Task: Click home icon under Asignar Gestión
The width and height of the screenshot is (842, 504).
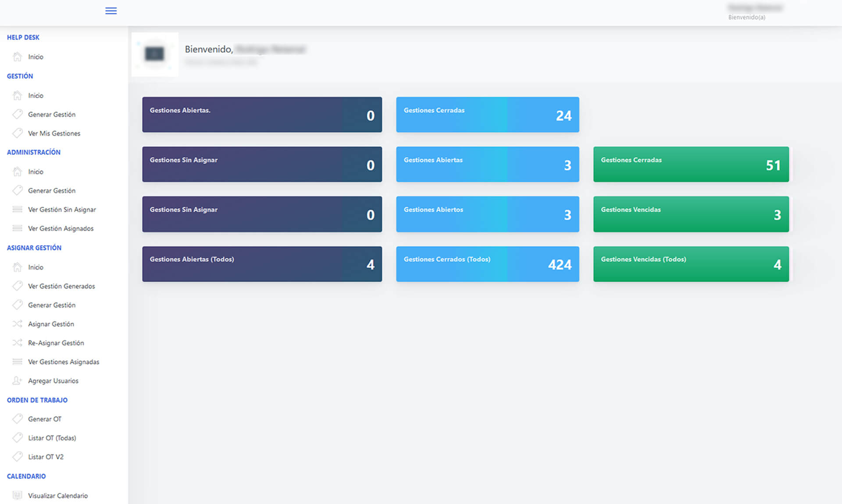Action: tap(18, 267)
